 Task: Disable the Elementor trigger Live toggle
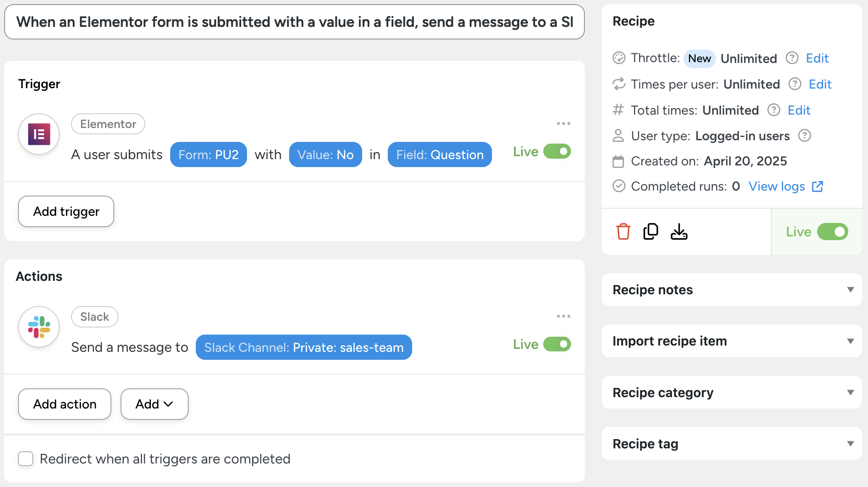click(557, 151)
